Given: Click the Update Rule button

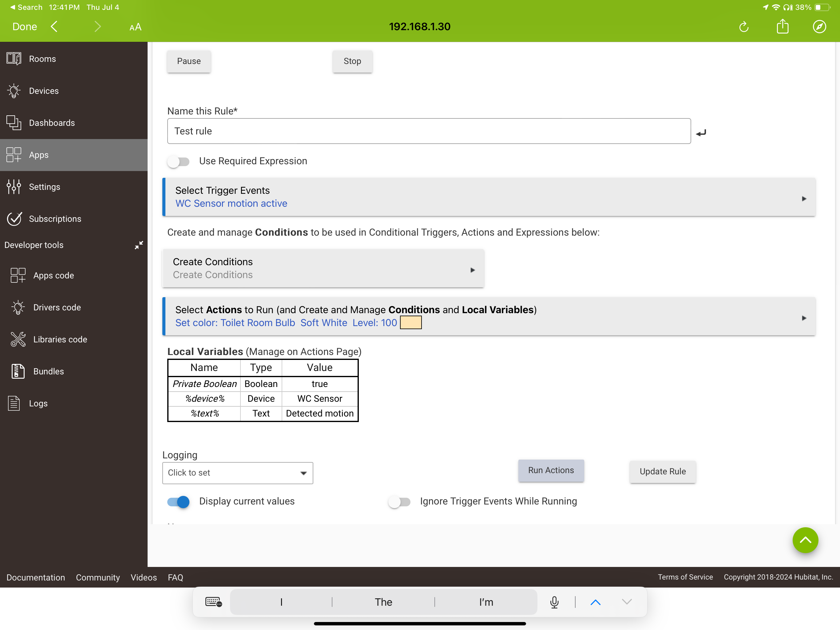Looking at the screenshot, I should tap(662, 472).
